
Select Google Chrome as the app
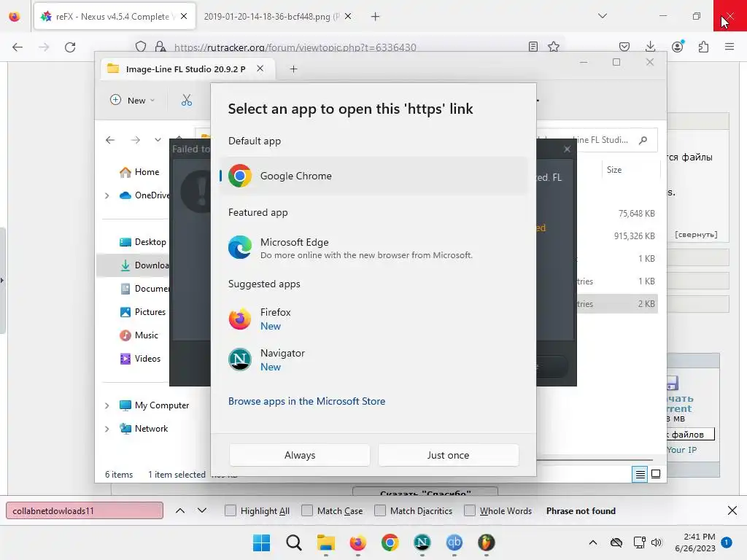point(373,176)
